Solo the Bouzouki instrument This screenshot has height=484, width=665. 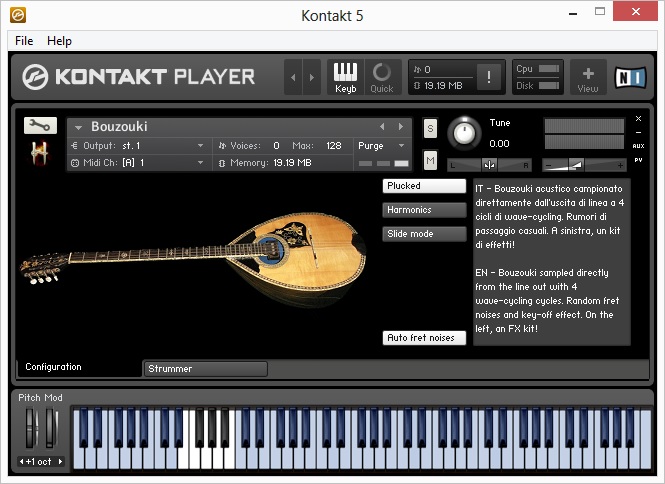(430, 128)
